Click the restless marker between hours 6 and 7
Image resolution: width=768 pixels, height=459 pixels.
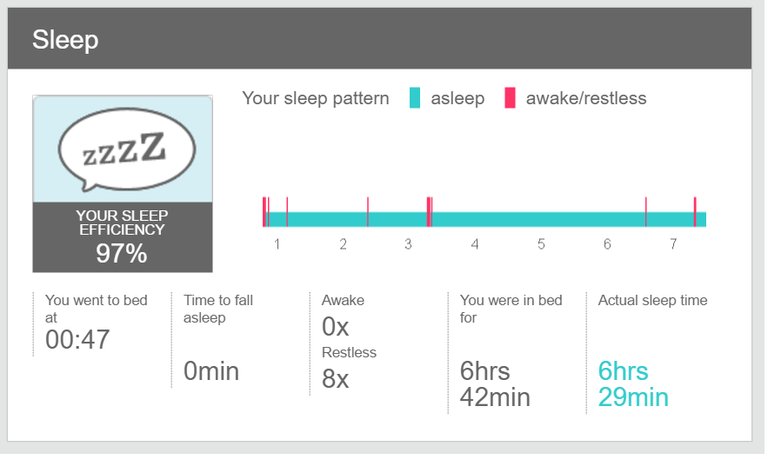tap(646, 214)
